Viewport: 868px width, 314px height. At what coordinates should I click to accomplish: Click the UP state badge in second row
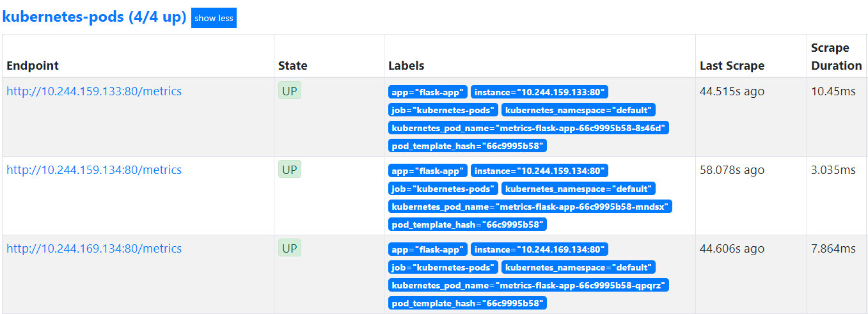point(289,170)
